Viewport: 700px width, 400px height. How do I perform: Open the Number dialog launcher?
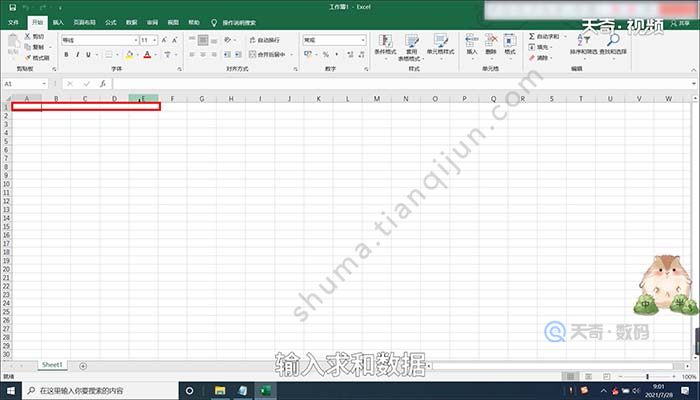tap(366, 69)
